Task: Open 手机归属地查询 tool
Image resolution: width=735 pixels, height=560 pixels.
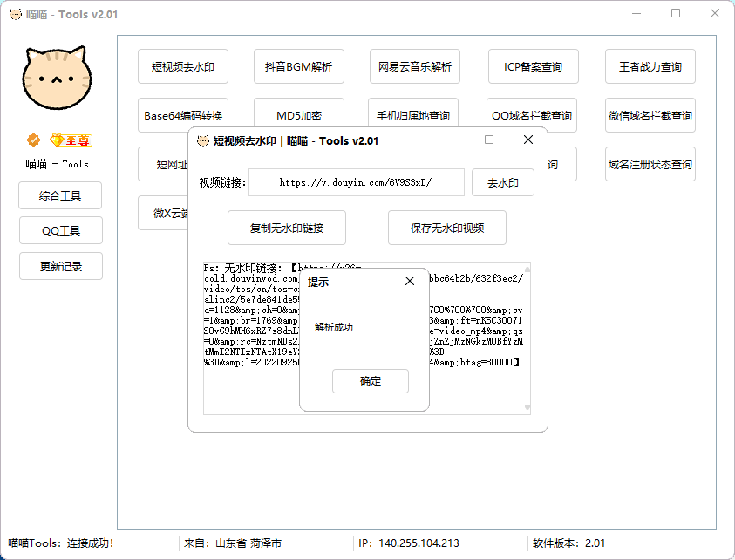Action: click(x=413, y=113)
